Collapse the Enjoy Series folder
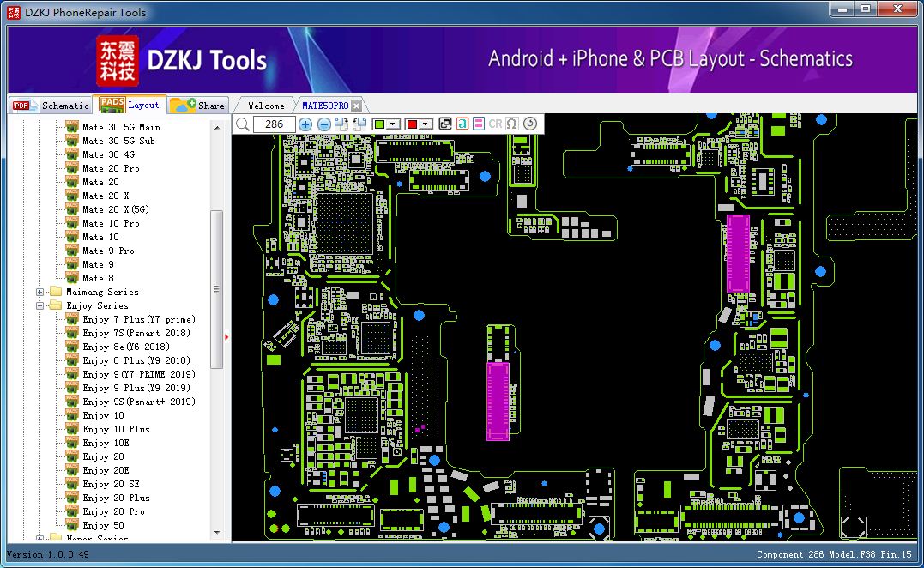This screenshot has height=568, width=924. click(x=40, y=305)
